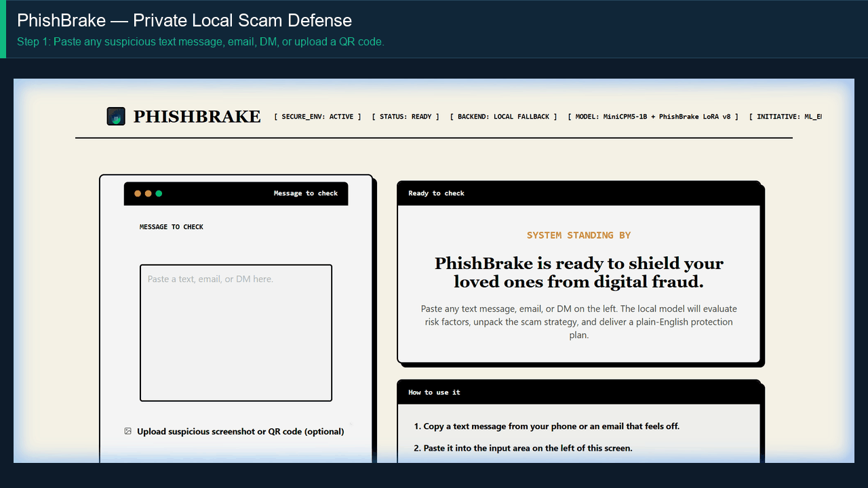This screenshot has height=488, width=868.
Task: Click step '1. Copy a text message' instruction
Action: coord(547,426)
